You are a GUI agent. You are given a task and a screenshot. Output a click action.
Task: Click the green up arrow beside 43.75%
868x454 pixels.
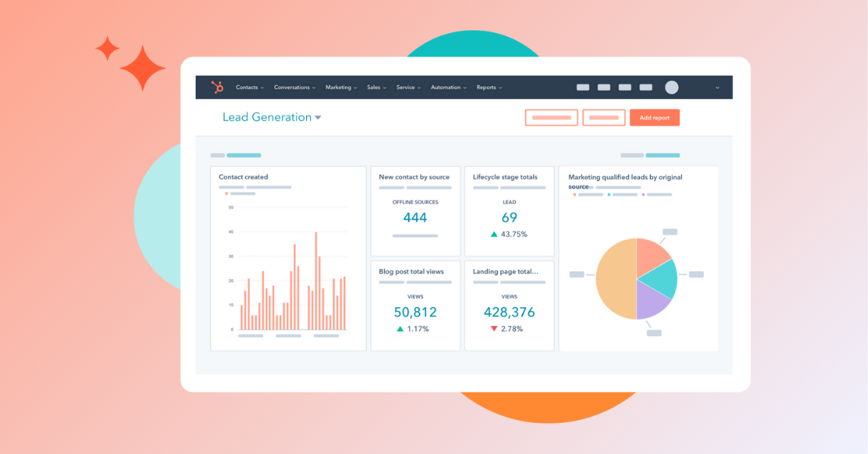point(494,234)
